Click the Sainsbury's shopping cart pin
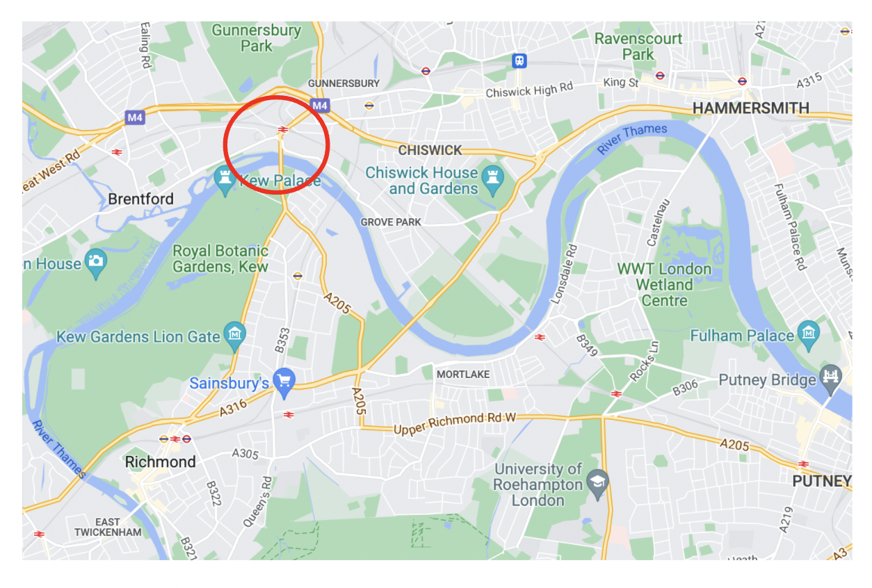The width and height of the screenshot is (872, 588). tap(284, 382)
